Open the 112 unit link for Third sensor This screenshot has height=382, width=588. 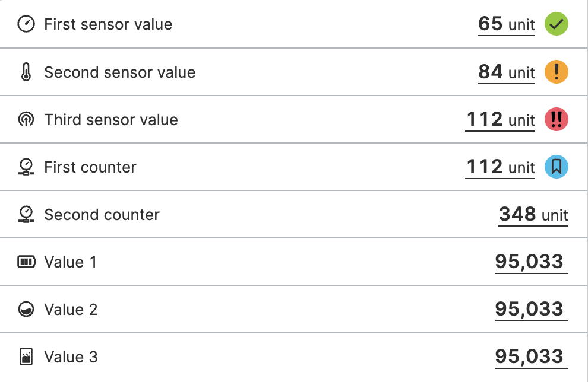[500, 120]
